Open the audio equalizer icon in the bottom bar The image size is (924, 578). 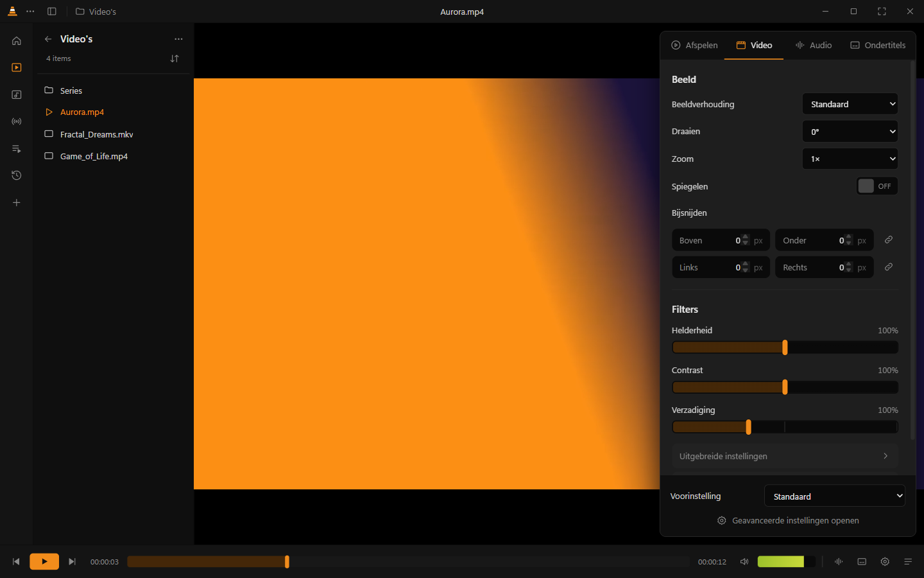pos(839,561)
